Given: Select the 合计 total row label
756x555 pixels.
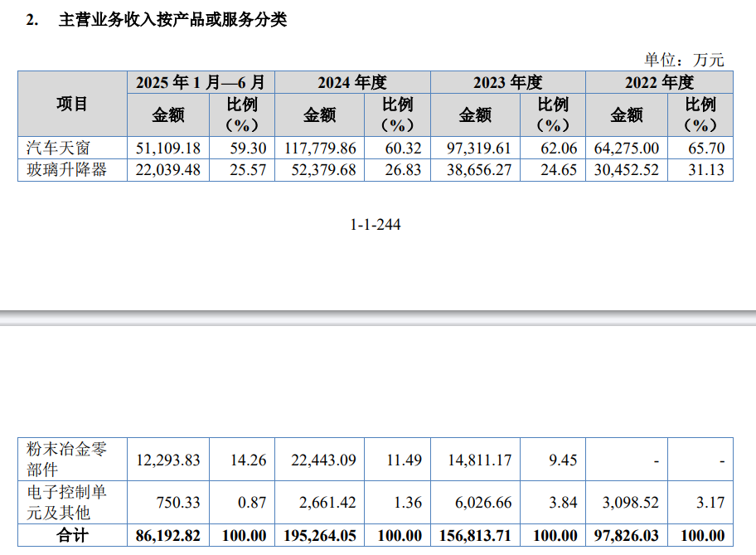Looking at the screenshot, I should click(72, 536).
